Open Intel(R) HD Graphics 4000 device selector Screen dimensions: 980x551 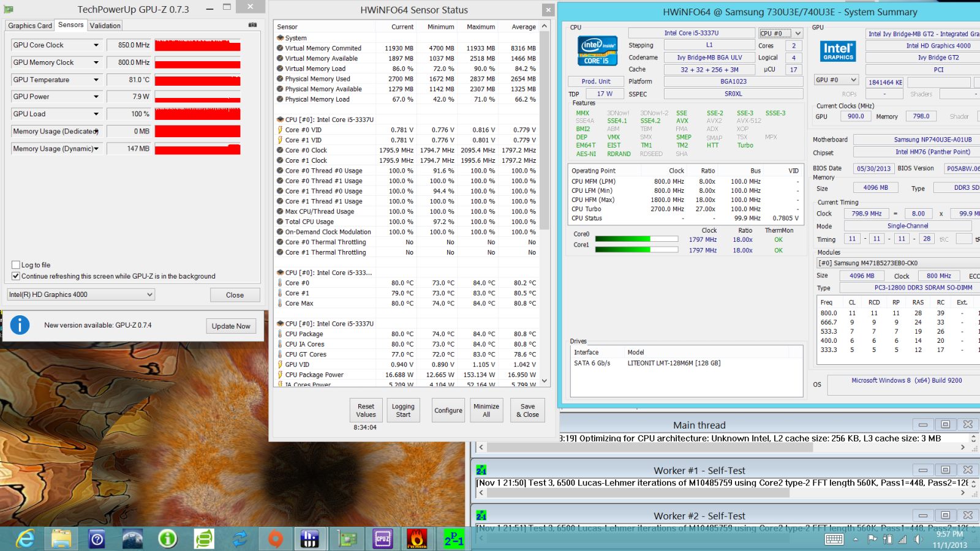tap(80, 294)
